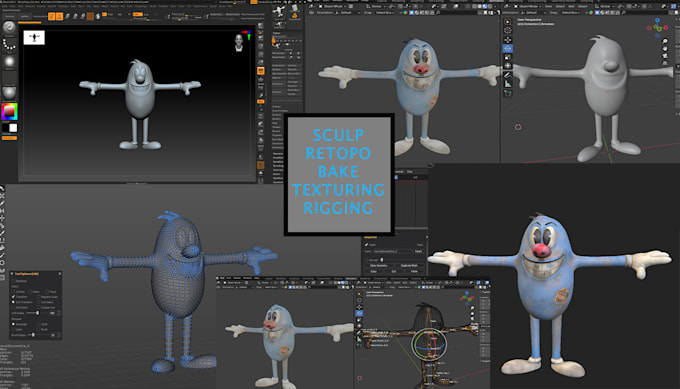This screenshot has width=680, height=389.
Task: Open the ZBrush current brush thumbnail
Action: point(9,28)
